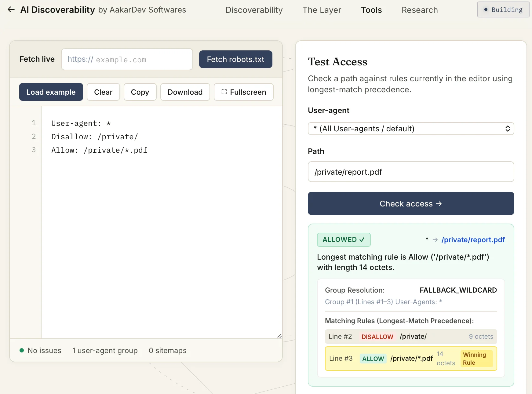Click editor line 'Allow: /private/*.pdf'
Image resolution: width=532 pixels, height=394 pixels.
click(99, 150)
